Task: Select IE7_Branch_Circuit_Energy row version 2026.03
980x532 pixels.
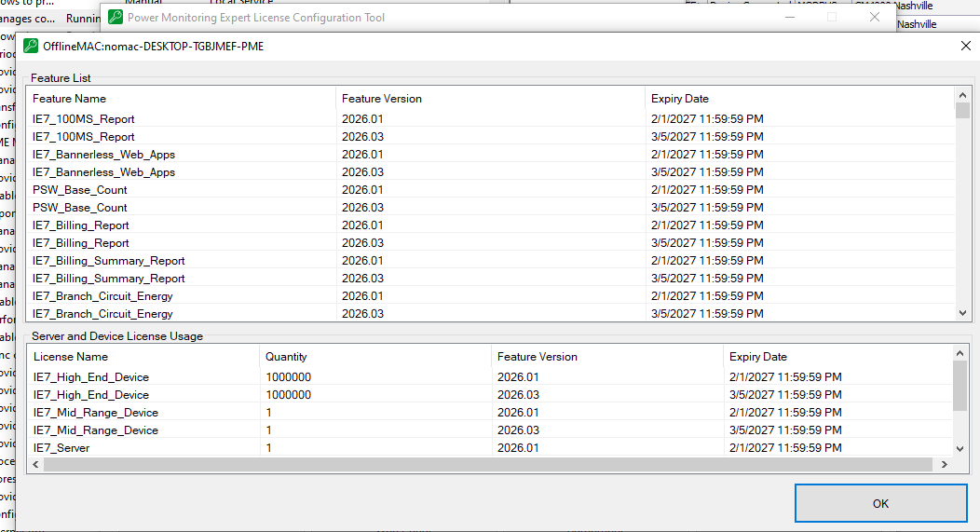Action: (x=491, y=314)
